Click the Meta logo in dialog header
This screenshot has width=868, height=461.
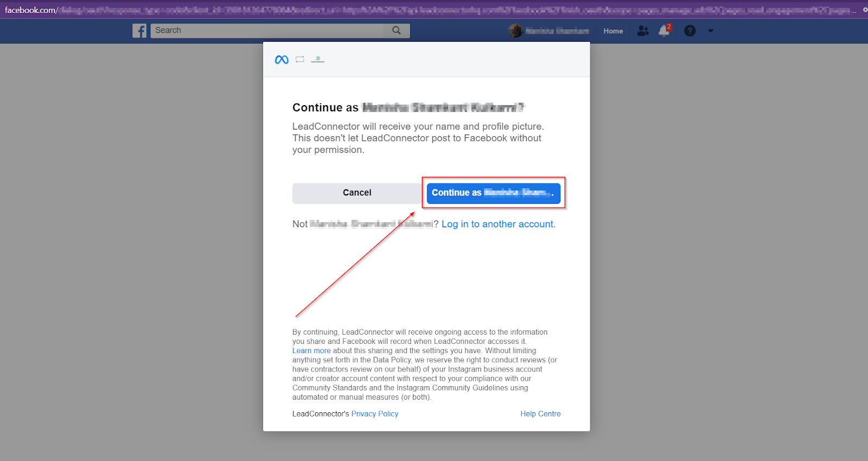282,60
